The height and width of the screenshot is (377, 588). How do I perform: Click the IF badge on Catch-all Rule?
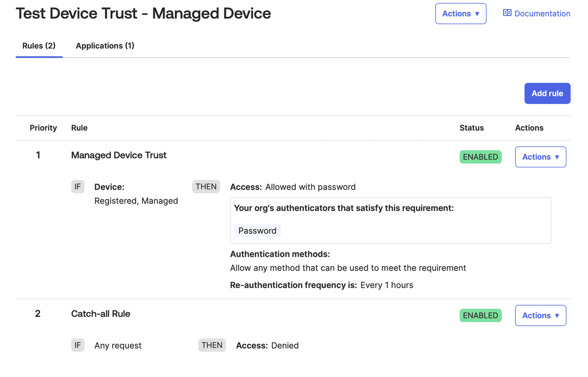tap(78, 345)
